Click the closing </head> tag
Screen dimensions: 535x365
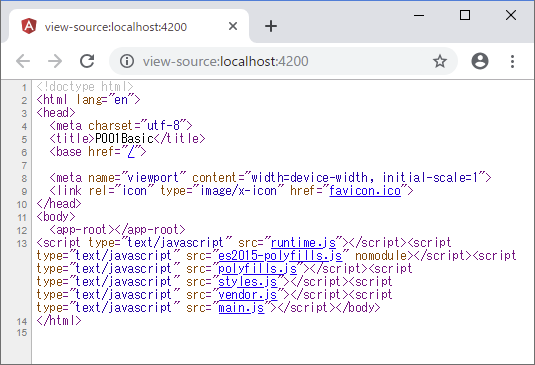[59, 204]
